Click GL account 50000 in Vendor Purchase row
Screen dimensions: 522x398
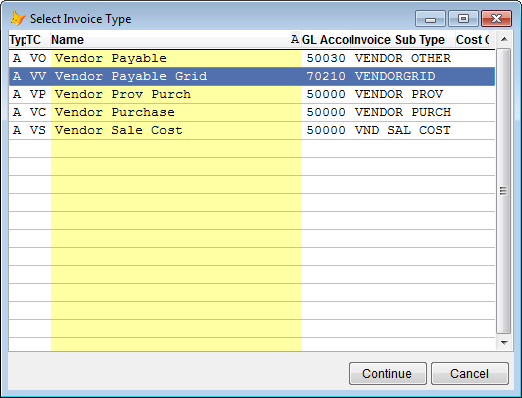click(326, 112)
